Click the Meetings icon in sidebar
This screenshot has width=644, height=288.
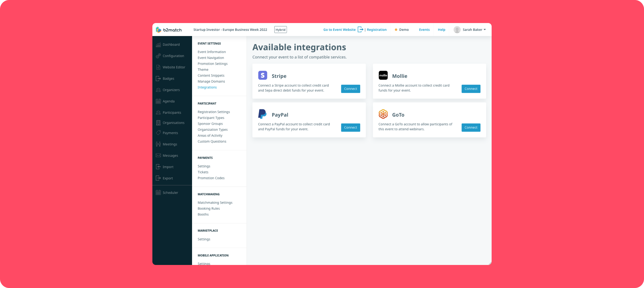[158, 144]
